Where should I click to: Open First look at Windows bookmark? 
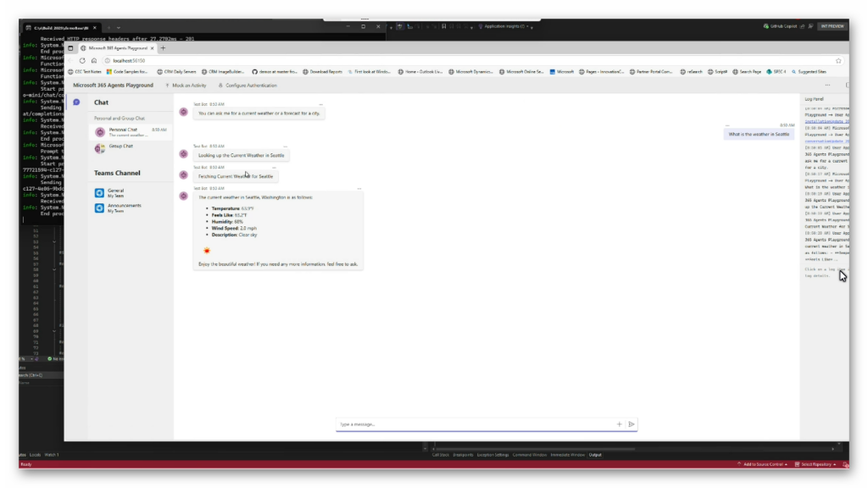(370, 72)
